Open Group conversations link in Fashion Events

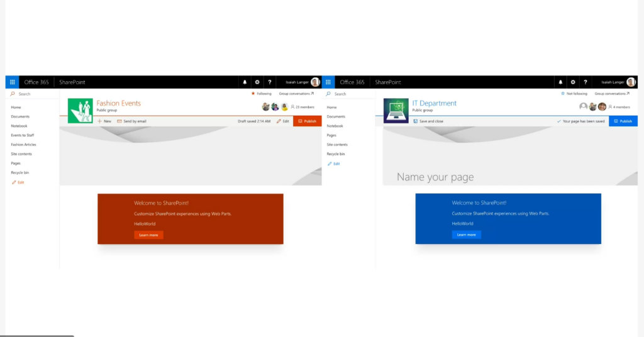click(x=296, y=94)
